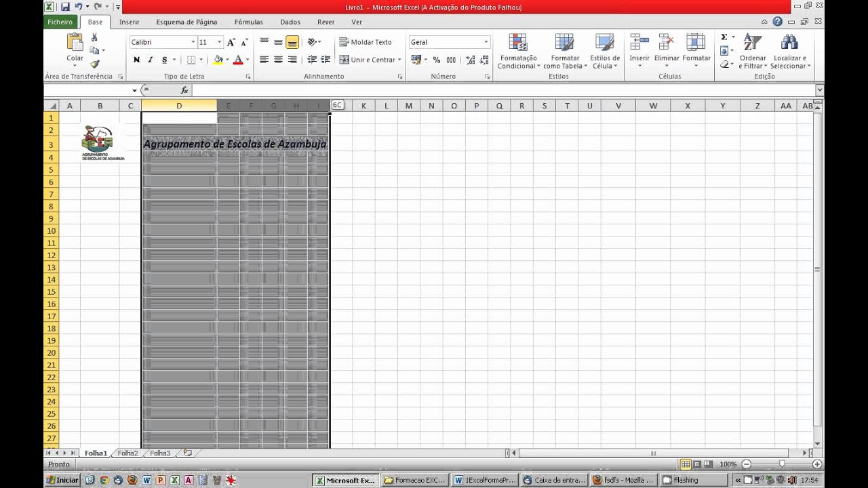Apply thousands separator 000 icon
Image resolution: width=868 pixels, height=488 pixels.
[451, 60]
